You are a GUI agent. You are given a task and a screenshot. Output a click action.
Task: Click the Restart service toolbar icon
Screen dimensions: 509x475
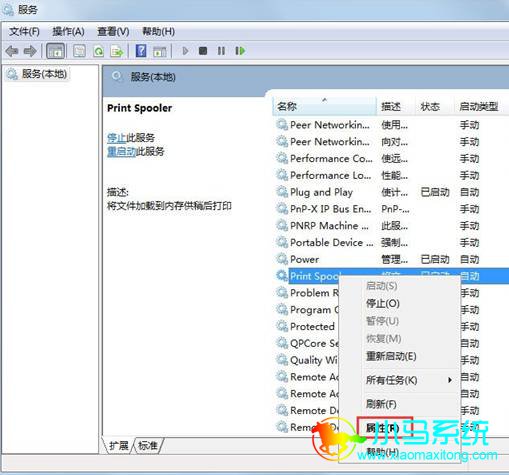(x=240, y=51)
